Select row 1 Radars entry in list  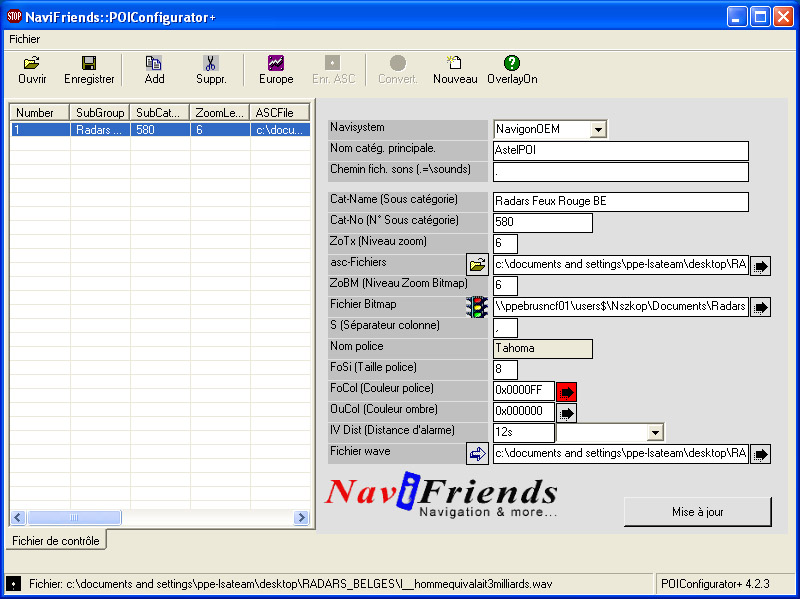tap(100, 130)
